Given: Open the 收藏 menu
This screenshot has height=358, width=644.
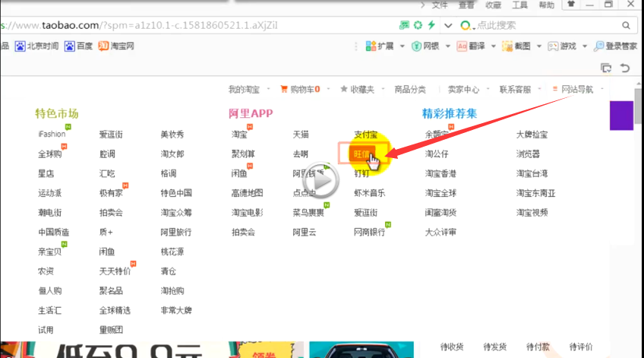Looking at the screenshot, I should 493,5.
